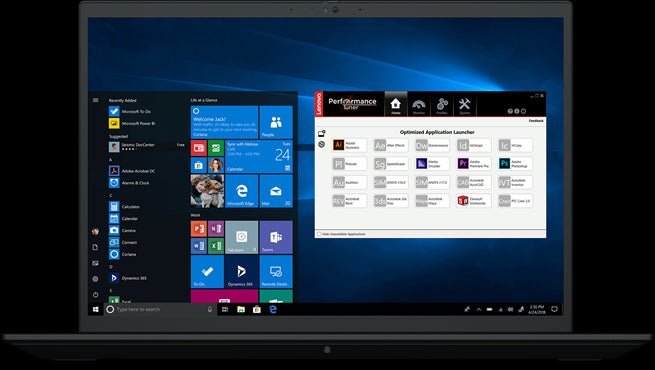Expand the Start menu hamburger navigation
655x370 pixels.
tap(96, 100)
